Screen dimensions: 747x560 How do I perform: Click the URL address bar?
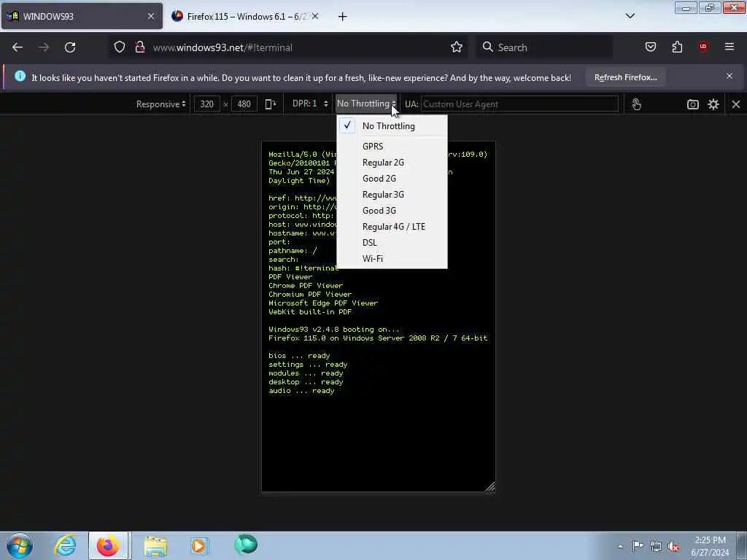point(287,47)
